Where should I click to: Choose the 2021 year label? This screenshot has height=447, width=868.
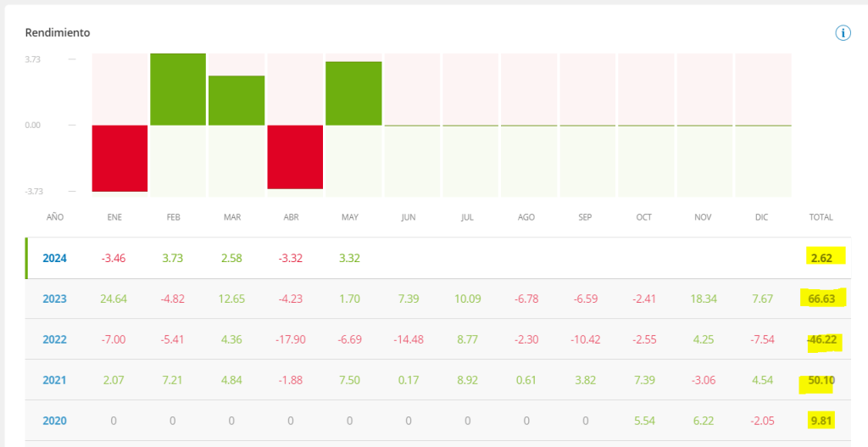tap(55, 380)
